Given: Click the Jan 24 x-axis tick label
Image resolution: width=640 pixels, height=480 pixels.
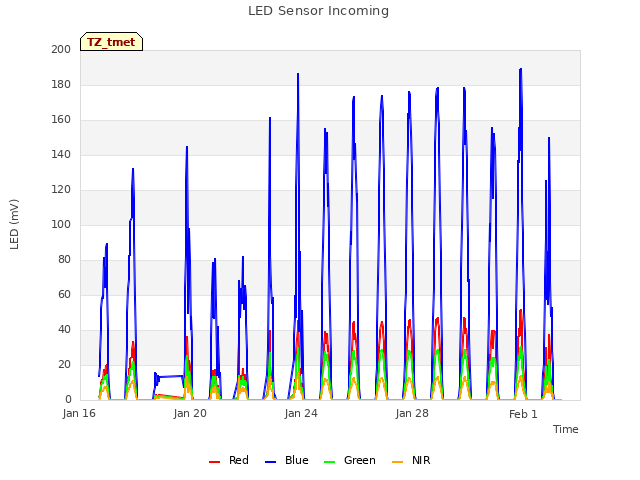Looking at the screenshot, I should pos(301,413).
